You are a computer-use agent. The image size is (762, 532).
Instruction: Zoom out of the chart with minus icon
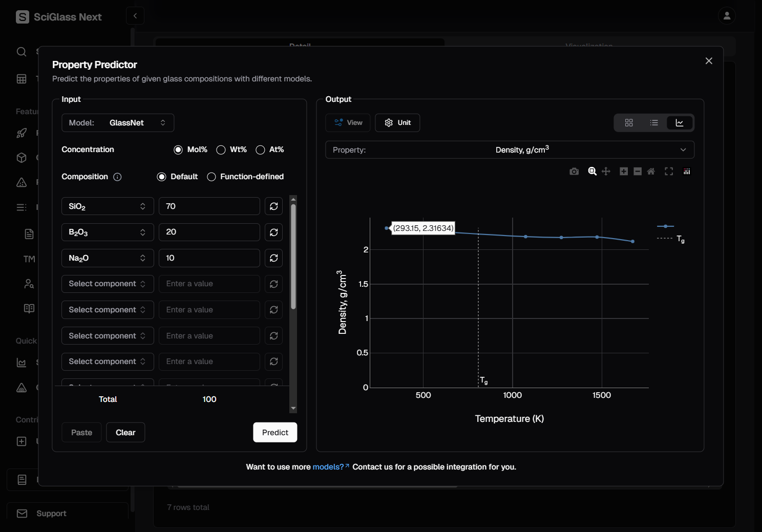[x=638, y=172]
